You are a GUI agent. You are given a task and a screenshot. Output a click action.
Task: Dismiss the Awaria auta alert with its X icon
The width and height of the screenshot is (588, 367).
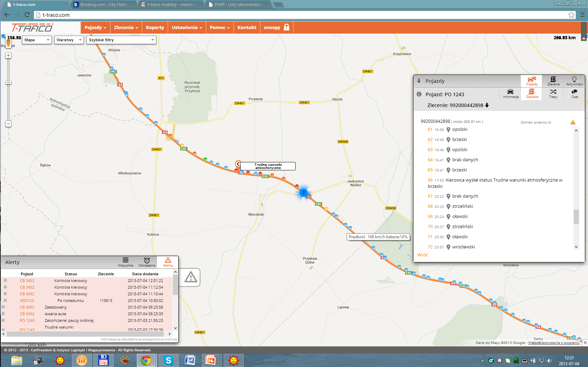(x=3, y=313)
